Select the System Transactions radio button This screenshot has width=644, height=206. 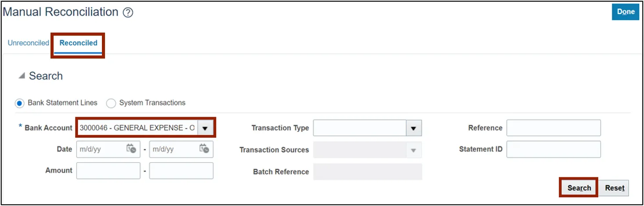coord(111,103)
